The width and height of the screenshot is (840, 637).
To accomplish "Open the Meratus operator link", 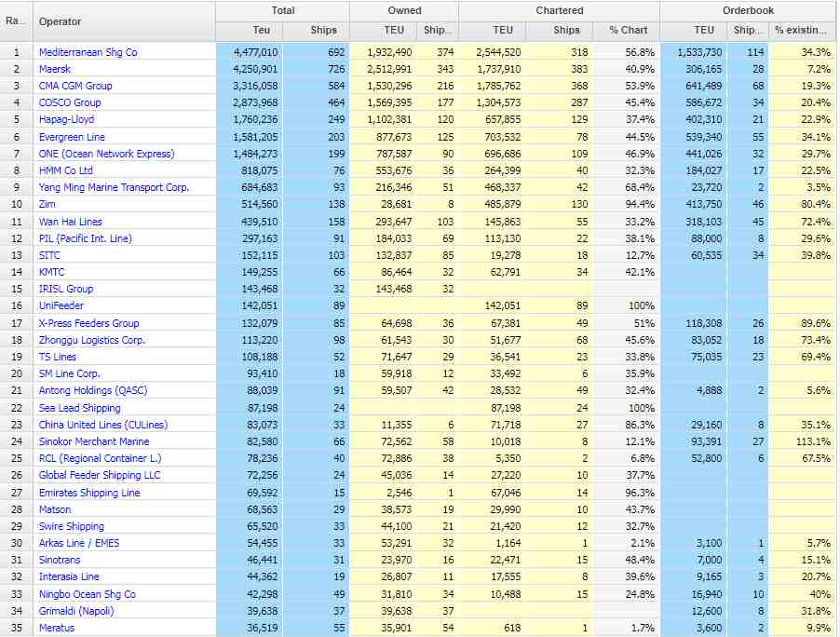I will tap(57, 628).
